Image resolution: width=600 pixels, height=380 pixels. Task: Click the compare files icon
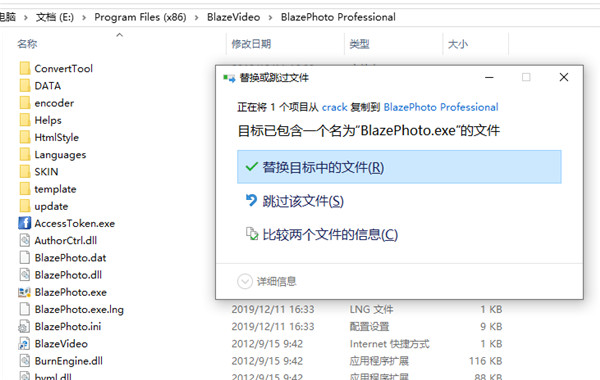click(252, 233)
